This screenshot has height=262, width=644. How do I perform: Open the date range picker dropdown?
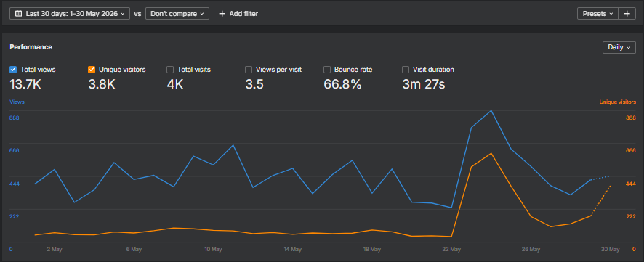[70, 14]
